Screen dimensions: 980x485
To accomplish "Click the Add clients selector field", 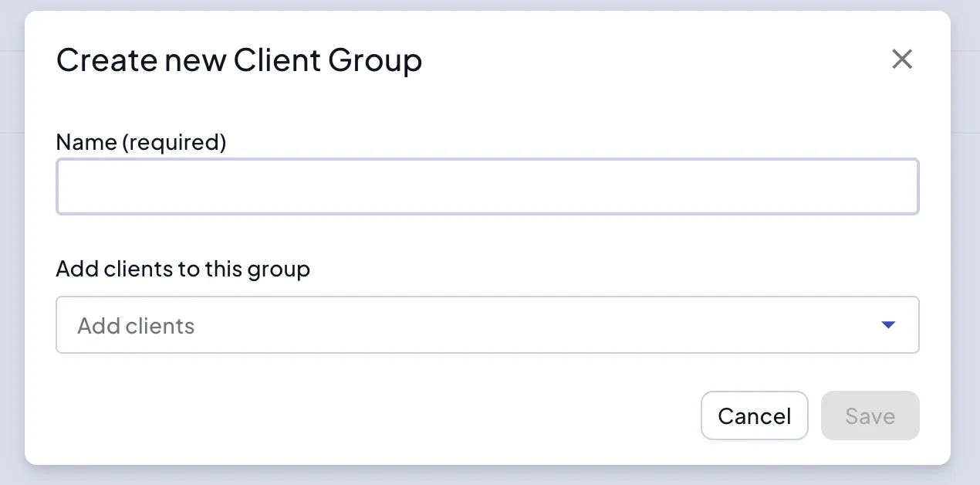I will coord(487,324).
